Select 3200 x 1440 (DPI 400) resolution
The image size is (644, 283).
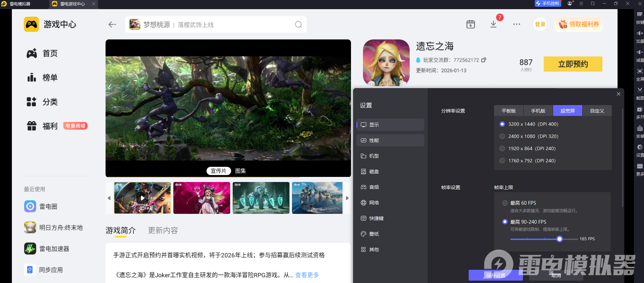(x=502, y=124)
